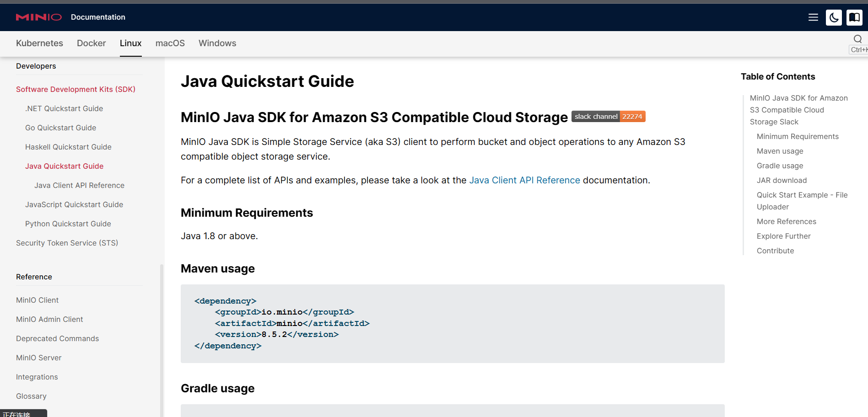The height and width of the screenshot is (417, 868).
Task: Click the open book reader icon
Action: pyautogui.click(x=854, y=17)
